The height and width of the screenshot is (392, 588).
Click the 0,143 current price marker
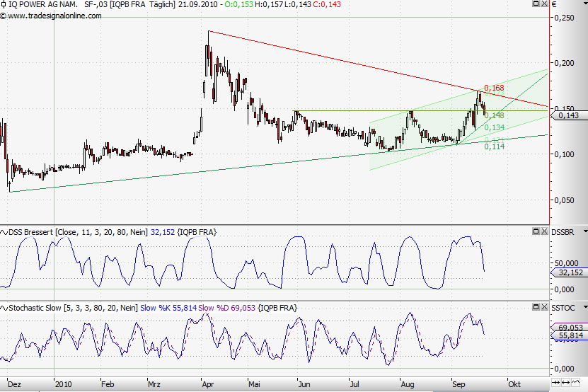568,115
